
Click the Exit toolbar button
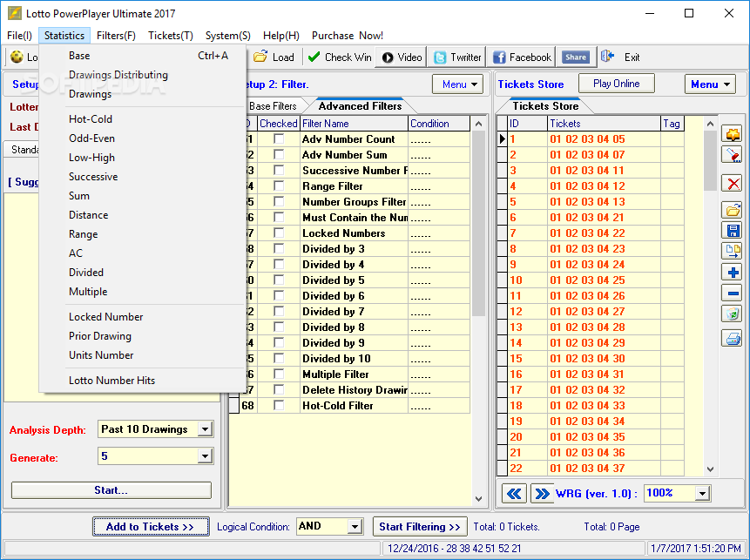click(x=620, y=57)
